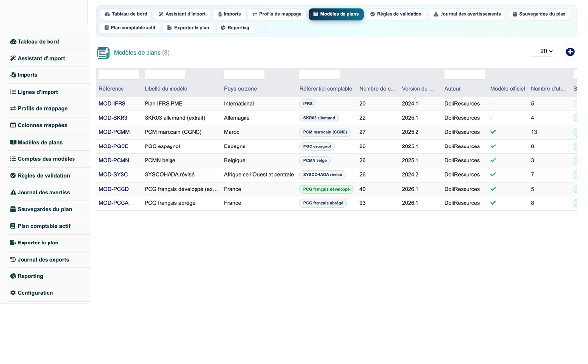Open the MOD-SYSC reference link
The height and width of the screenshot is (364, 588).
pos(113,174)
